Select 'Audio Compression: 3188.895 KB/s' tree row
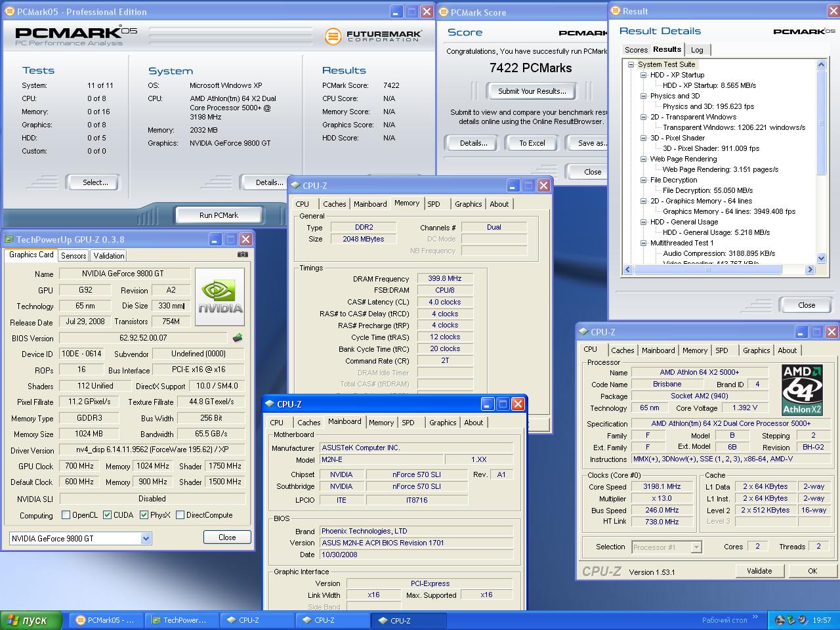Image resolution: width=840 pixels, height=630 pixels. (x=719, y=253)
